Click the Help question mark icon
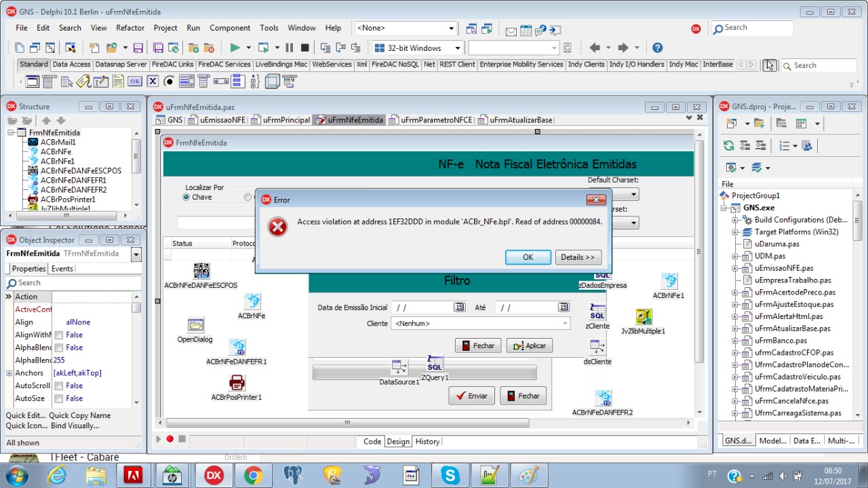Screen dimensions: 868x488 coord(657,48)
